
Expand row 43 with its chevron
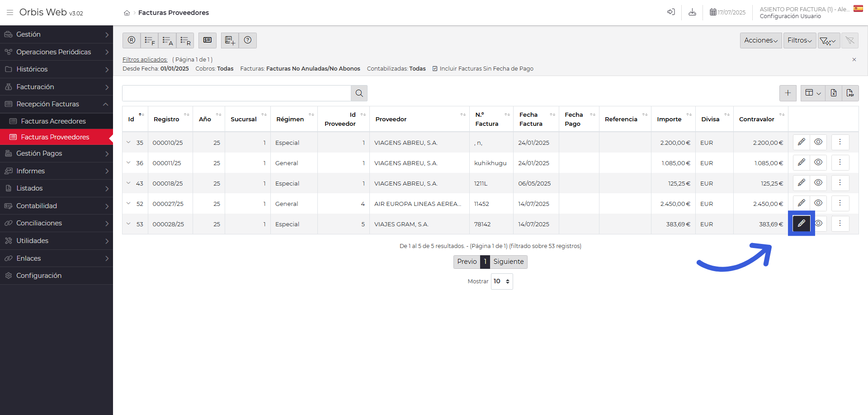[128, 183]
